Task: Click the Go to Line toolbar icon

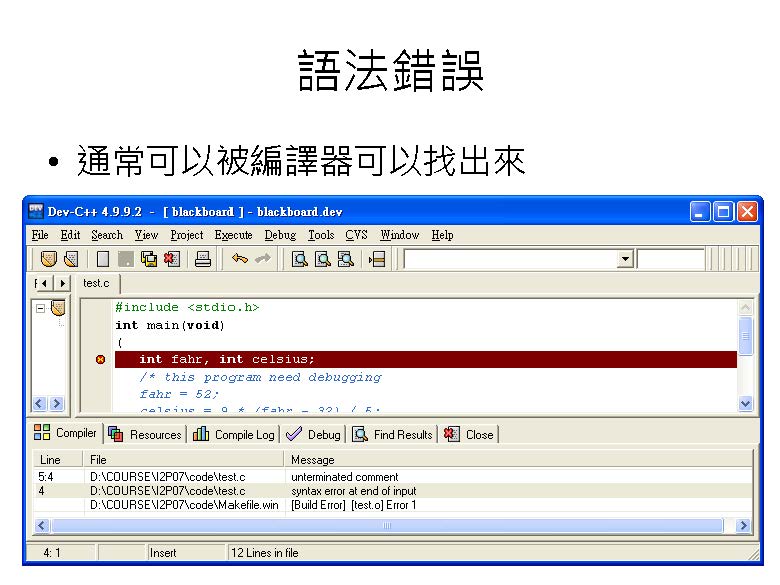Action: coord(377,260)
